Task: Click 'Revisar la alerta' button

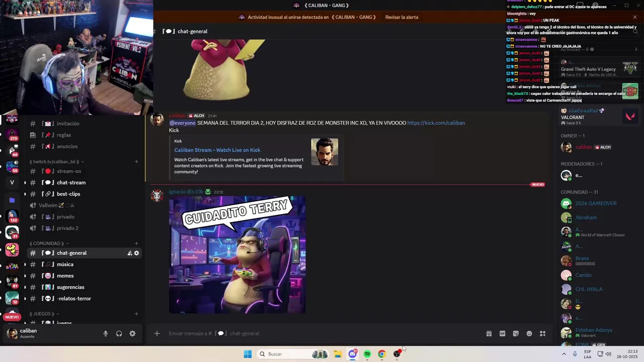Action: tap(401, 17)
